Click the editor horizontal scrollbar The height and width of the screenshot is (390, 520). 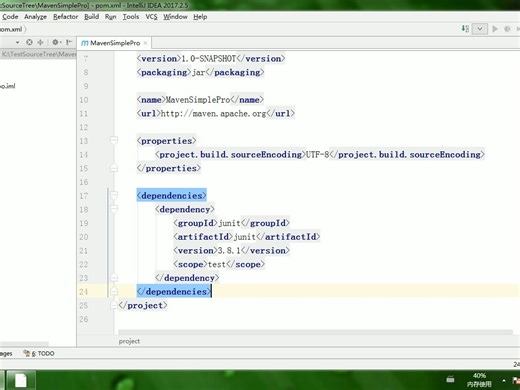tap(315, 332)
